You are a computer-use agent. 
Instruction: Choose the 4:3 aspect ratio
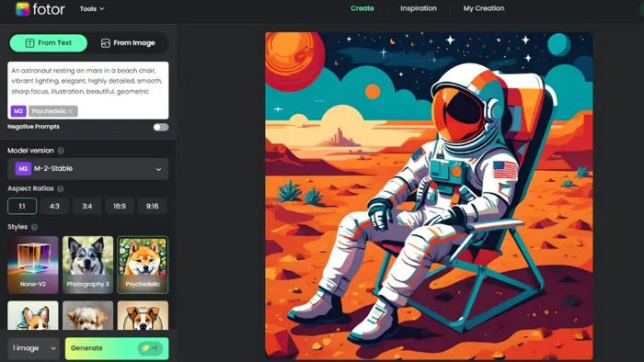tap(54, 206)
